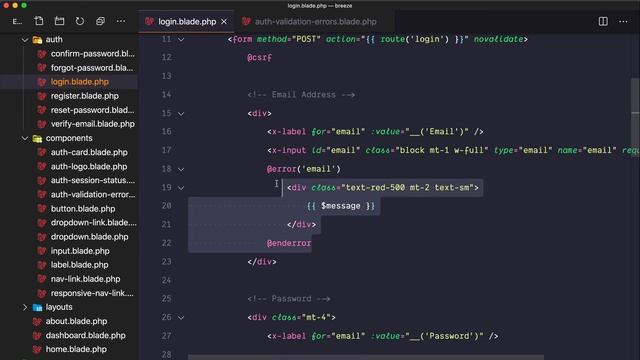Click the Email Address comment on line 14
This screenshot has width=640, height=360.
pyautogui.click(x=301, y=95)
